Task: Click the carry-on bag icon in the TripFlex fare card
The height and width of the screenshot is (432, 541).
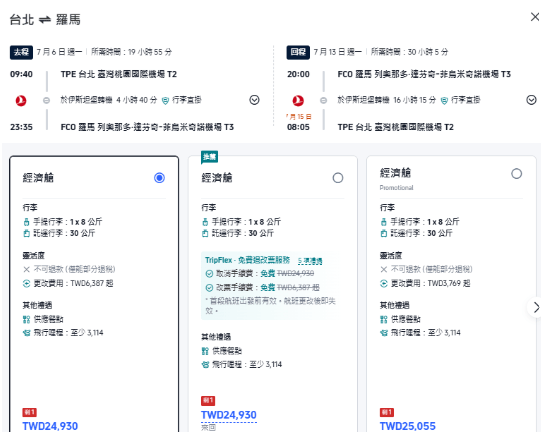Action: [205, 222]
